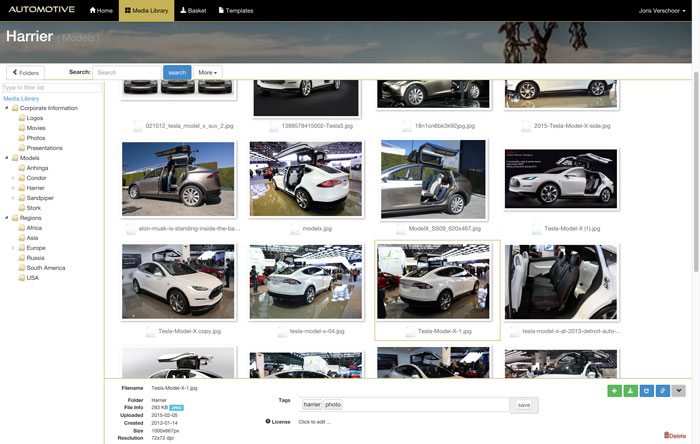The image size is (700, 444).
Task: Click the JPEG file type badge
Action: coord(177,407)
